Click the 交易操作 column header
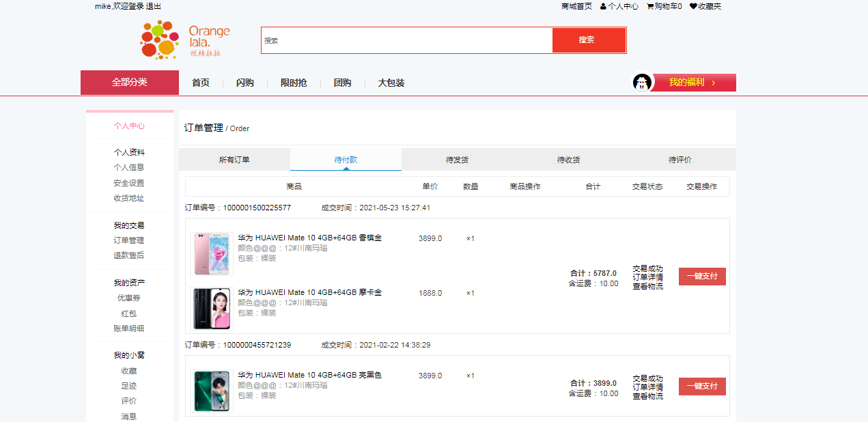Screen dimensions: 868x422 click(701, 186)
